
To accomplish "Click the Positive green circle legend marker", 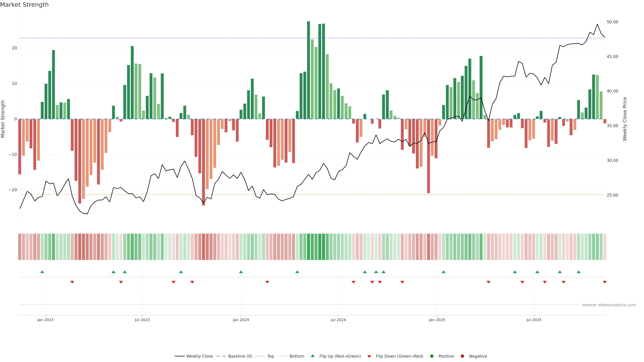I will pyautogui.click(x=432, y=356).
